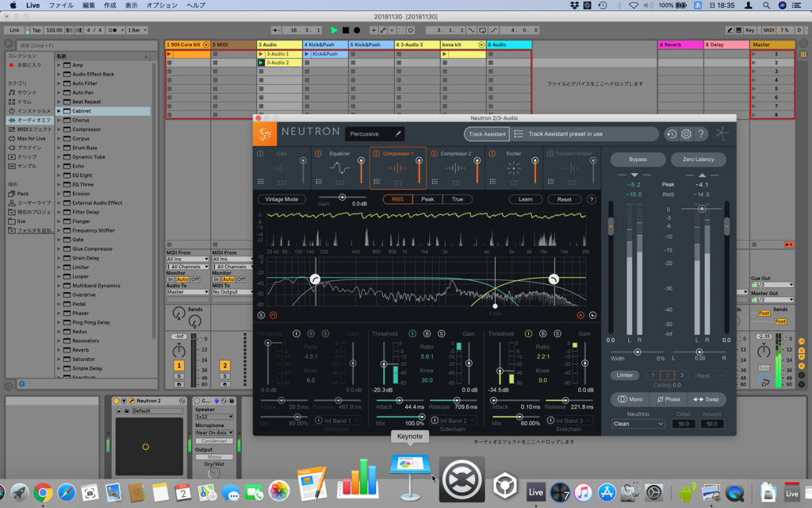Open Neutron history clock icon

click(x=671, y=133)
